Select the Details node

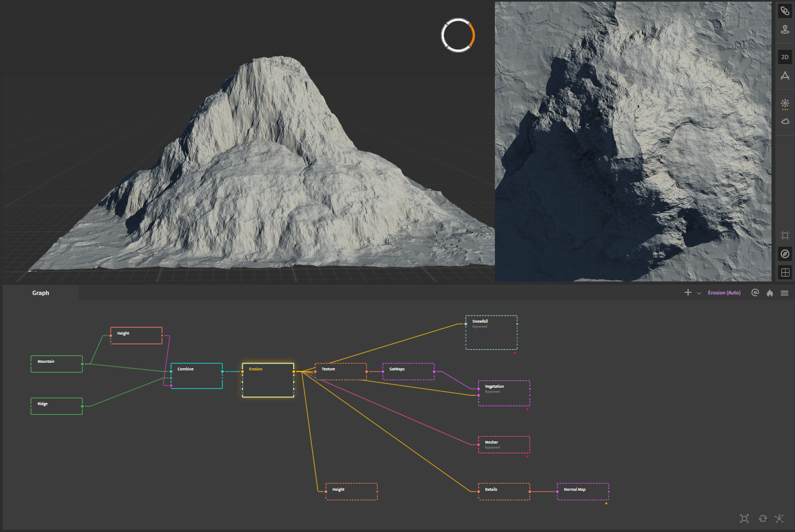coord(504,492)
